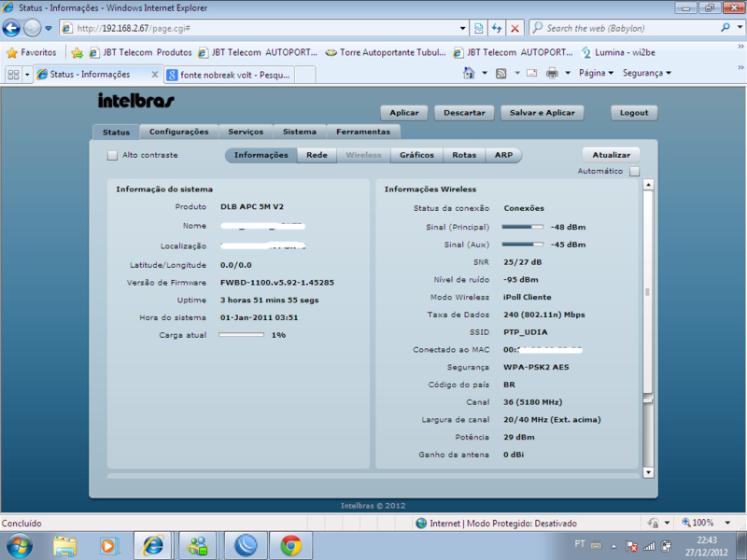
Task: Click Add to Favorites Bar star icon
Action: click(x=77, y=52)
